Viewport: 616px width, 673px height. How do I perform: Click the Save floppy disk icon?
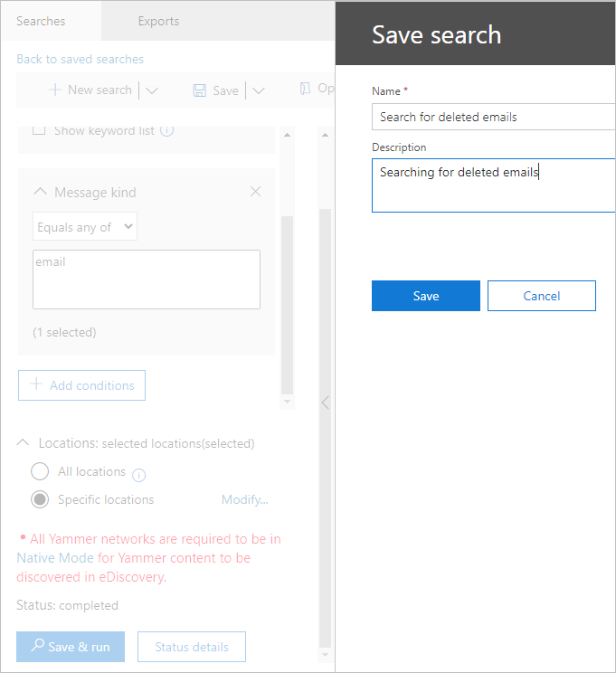[200, 90]
